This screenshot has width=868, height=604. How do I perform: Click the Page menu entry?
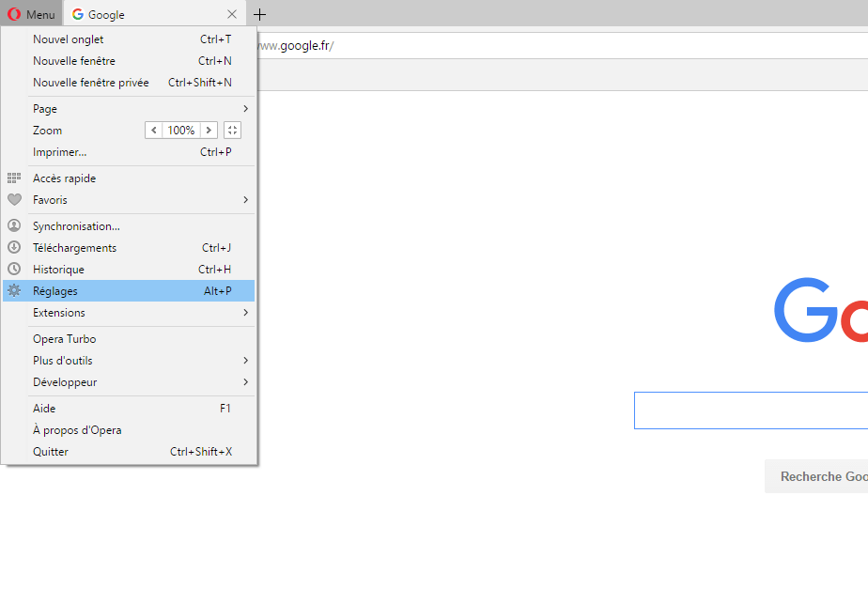pos(129,109)
